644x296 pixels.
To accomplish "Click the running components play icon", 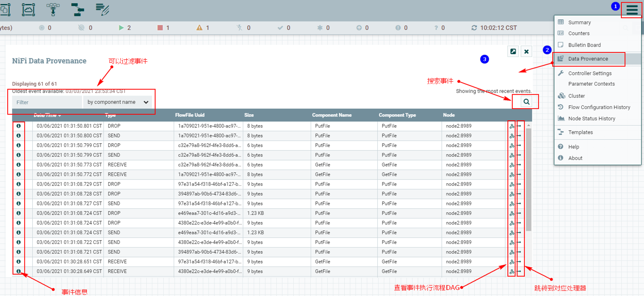I will click(121, 28).
